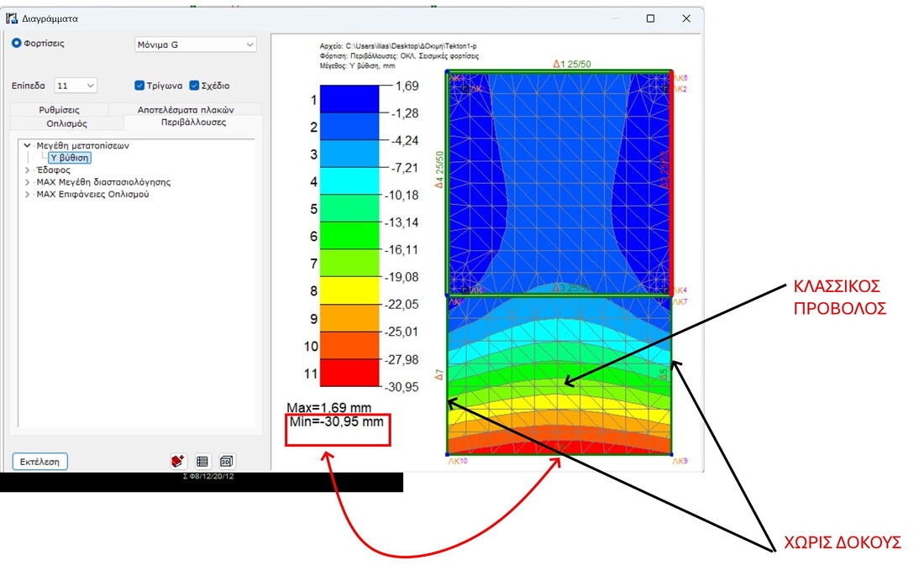The width and height of the screenshot is (924, 570).
Task: Expand MAX Μεγέθη διαστασιολόγησης node
Action: pyautogui.click(x=28, y=182)
